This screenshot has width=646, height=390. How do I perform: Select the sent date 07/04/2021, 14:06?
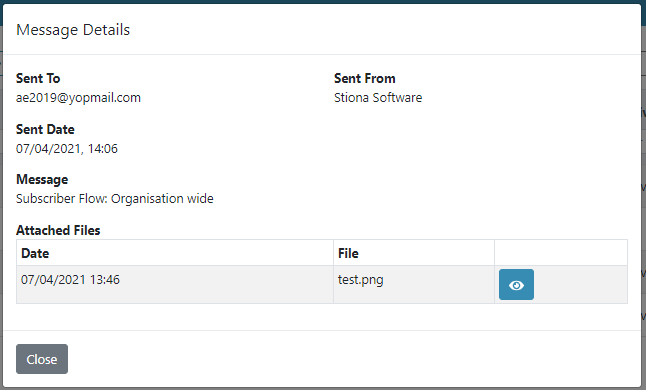pos(67,148)
